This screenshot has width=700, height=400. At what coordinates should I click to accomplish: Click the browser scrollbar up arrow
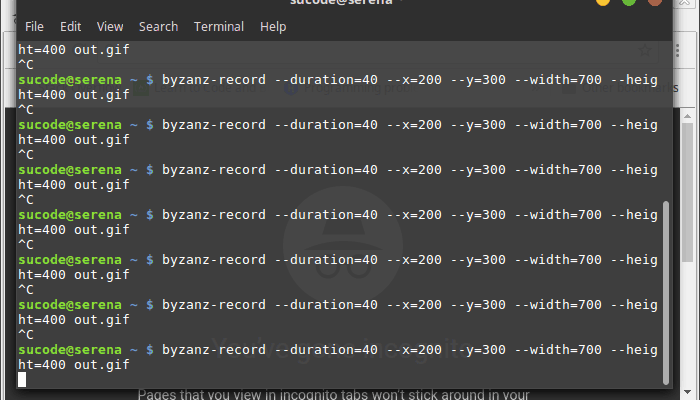click(688, 116)
